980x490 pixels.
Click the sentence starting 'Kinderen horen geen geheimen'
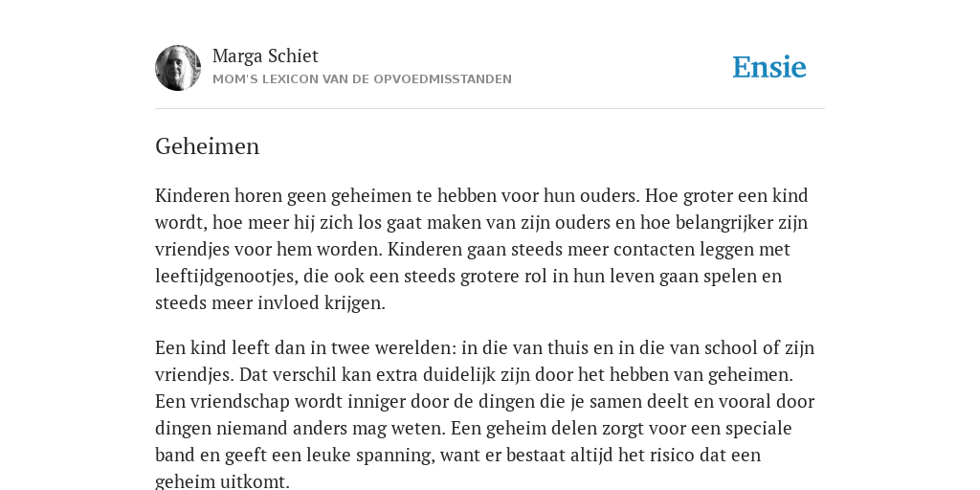tap(397, 195)
